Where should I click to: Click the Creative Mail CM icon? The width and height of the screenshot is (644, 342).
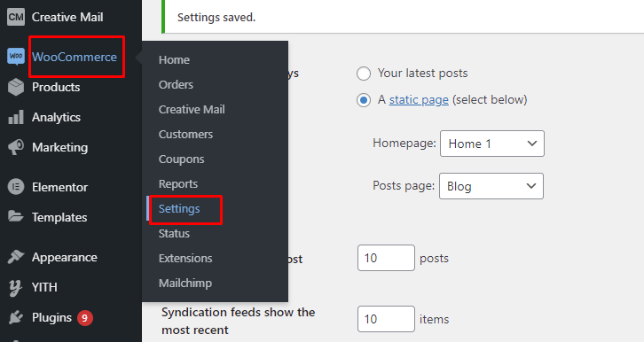tap(16, 17)
